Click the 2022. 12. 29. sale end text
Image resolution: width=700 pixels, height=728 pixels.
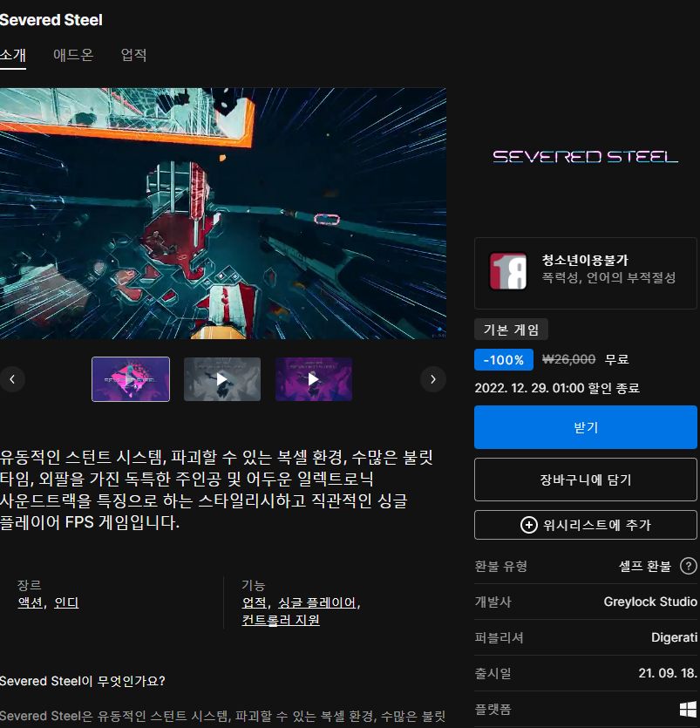pos(557,388)
